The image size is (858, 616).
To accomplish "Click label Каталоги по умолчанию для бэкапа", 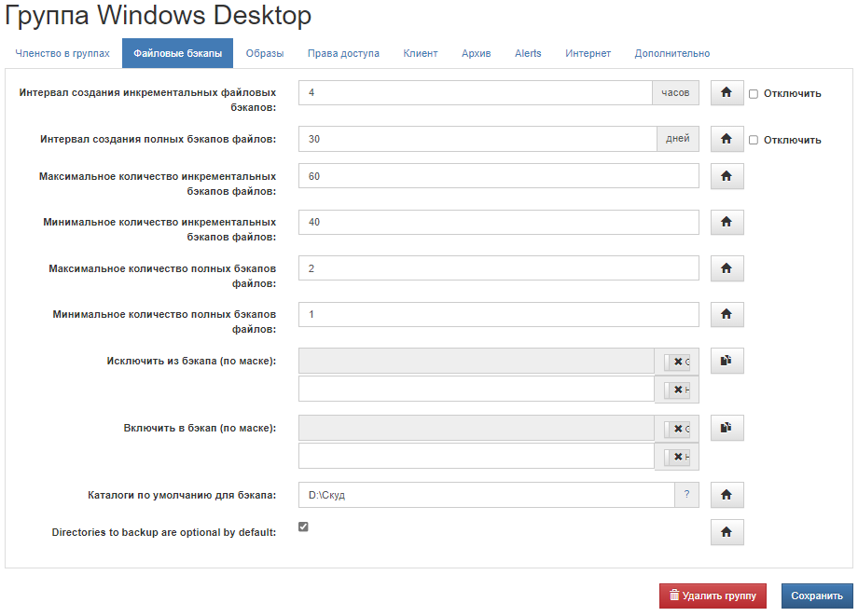I will pos(182,495).
